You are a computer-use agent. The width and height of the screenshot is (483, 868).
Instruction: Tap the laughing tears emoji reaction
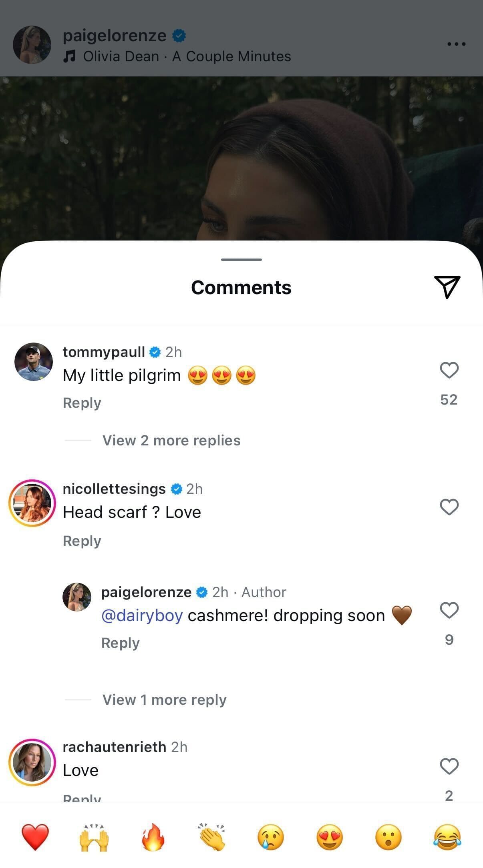click(x=447, y=836)
